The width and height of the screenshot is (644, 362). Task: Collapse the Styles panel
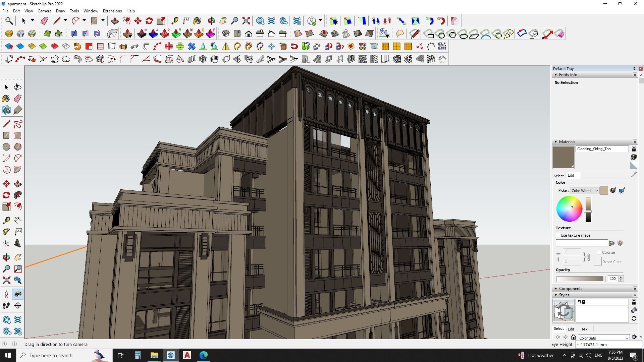click(556, 295)
